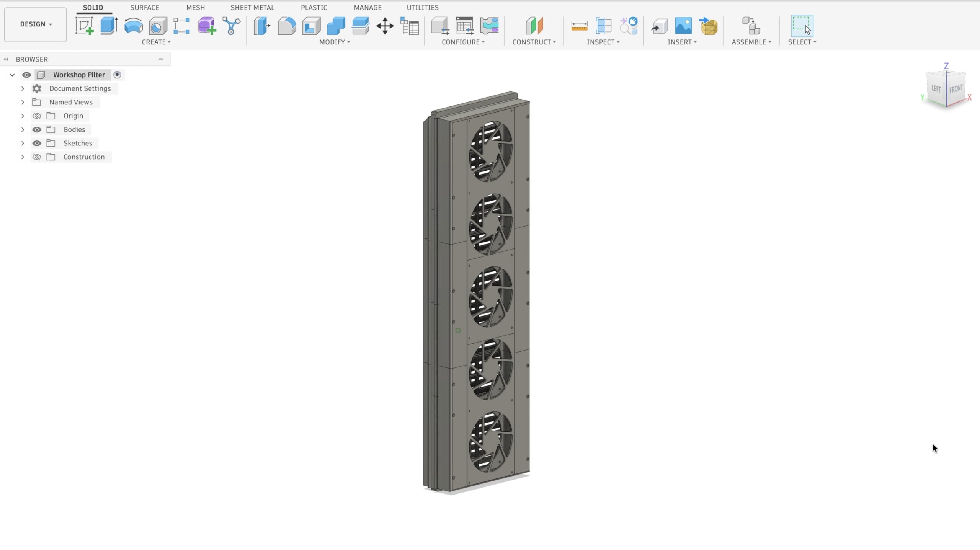Click the LEFT face of ViewCube
The height and width of the screenshot is (550, 980).
point(936,88)
